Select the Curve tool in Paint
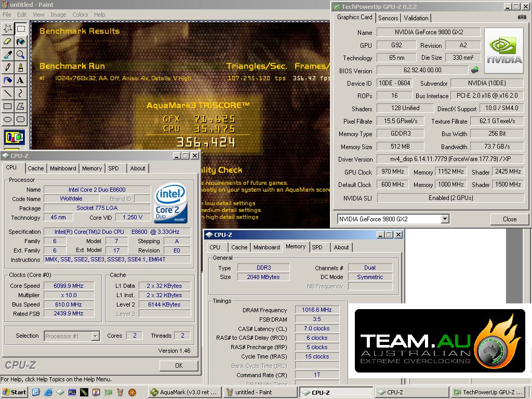This screenshot has height=399, width=532. pos(21,93)
